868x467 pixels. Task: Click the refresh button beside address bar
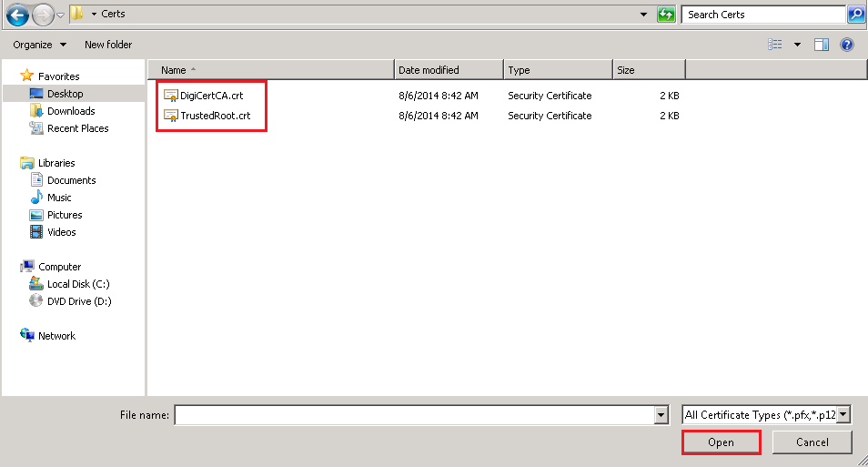pyautogui.click(x=666, y=15)
